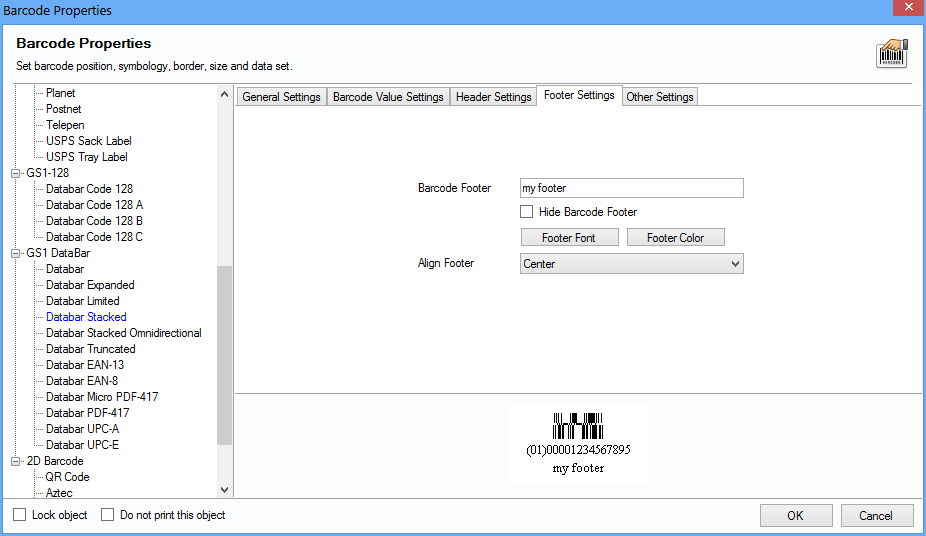Select Databar UPC-E
The height and width of the screenshot is (536, 926).
[82, 445]
